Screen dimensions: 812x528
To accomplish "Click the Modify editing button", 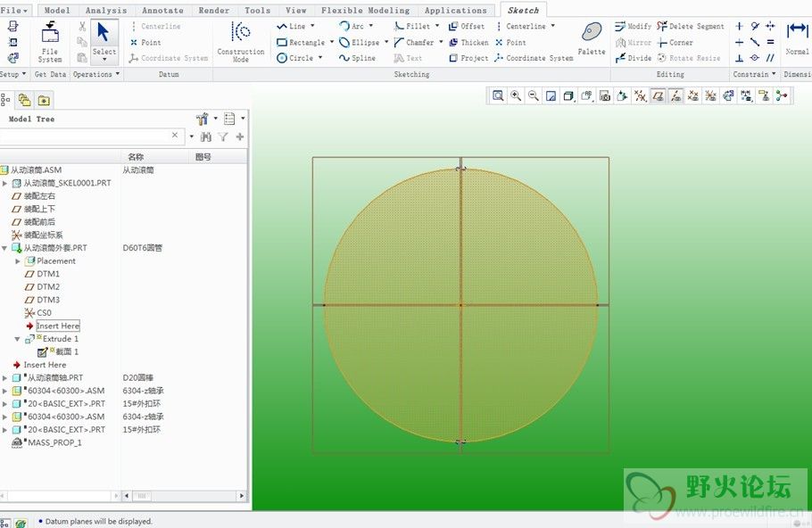I will tap(634, 27).
